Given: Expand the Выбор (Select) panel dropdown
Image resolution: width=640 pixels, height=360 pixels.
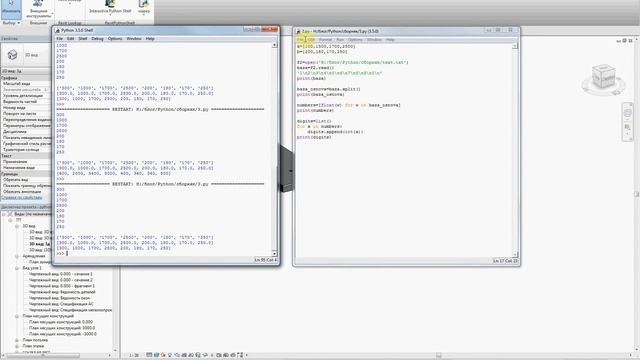Looking at the screenshot, I should pos(11,23).
